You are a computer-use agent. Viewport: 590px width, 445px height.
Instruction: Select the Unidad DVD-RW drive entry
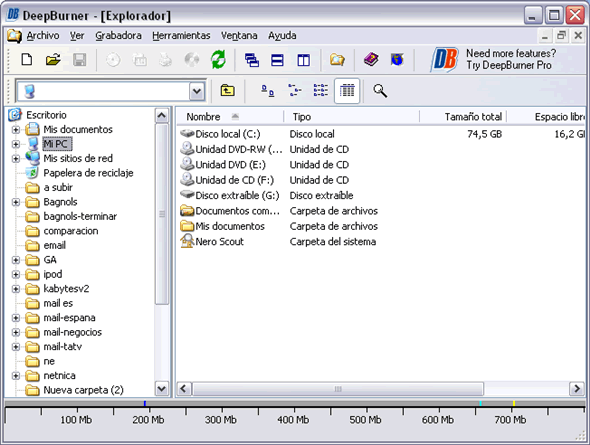point(231,149)
